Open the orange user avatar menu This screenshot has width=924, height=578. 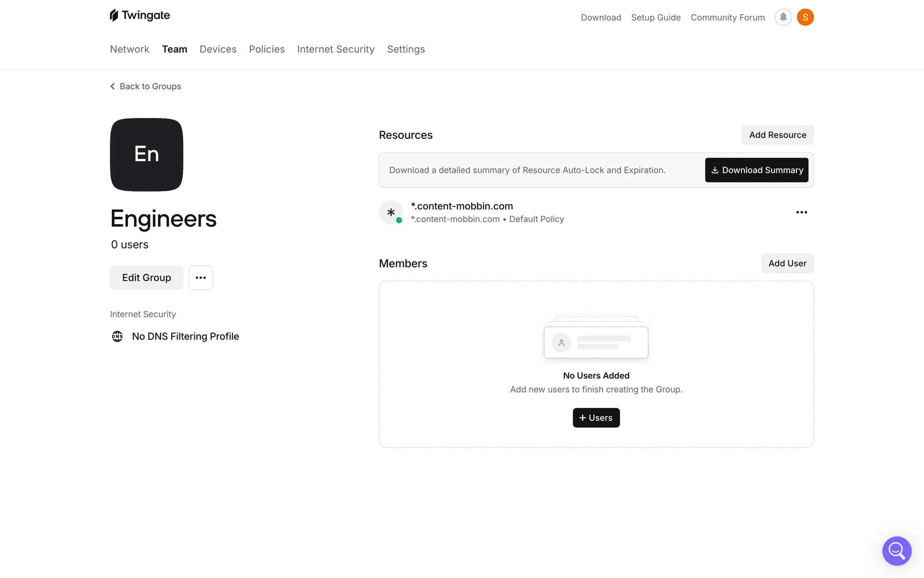pos(805,17)
